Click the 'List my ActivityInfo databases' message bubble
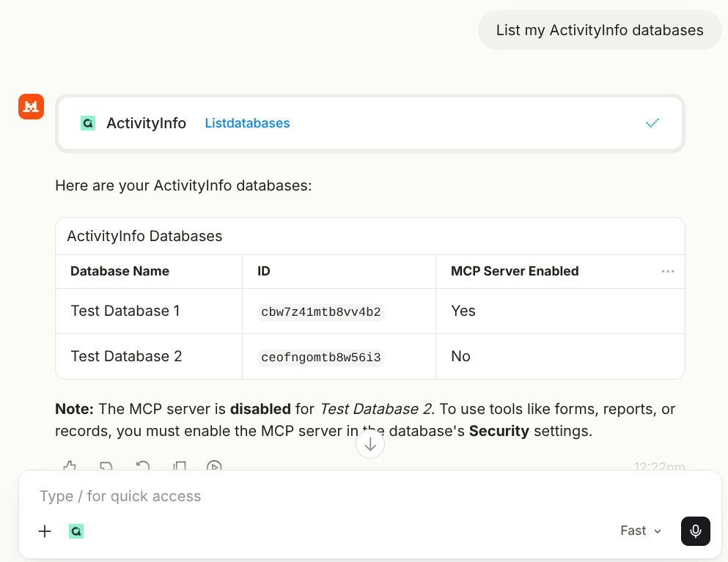The width and height of the screenshot is (728, 562). pos(600,30)
